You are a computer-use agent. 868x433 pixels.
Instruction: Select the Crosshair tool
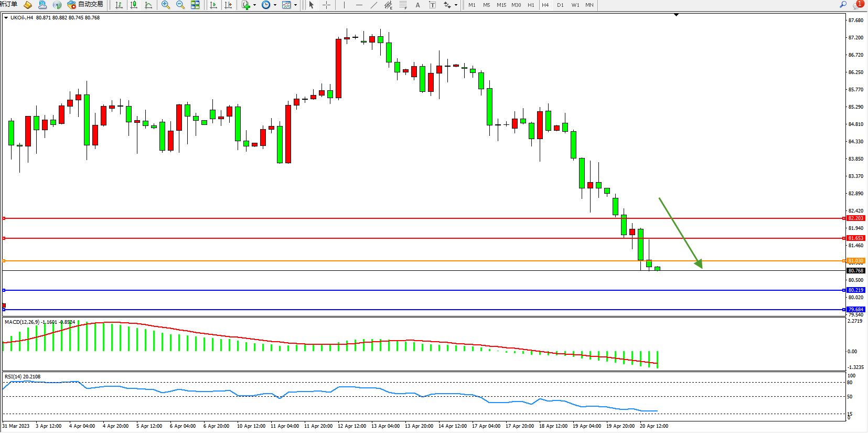[326, 5]
